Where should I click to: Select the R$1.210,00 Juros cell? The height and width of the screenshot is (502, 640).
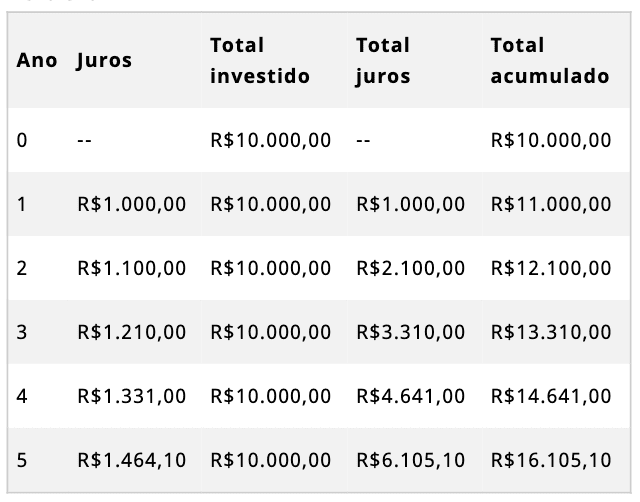[x=131, y=332]
